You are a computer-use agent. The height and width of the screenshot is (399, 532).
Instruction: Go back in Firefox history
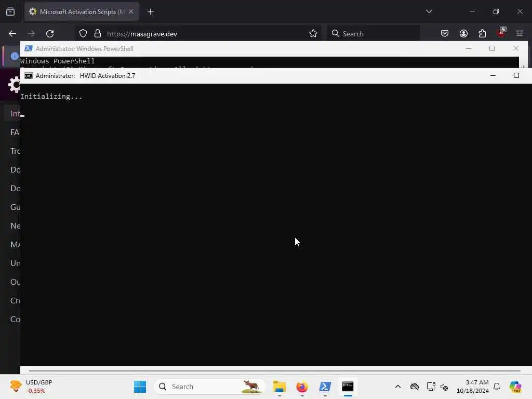[12, 34]
